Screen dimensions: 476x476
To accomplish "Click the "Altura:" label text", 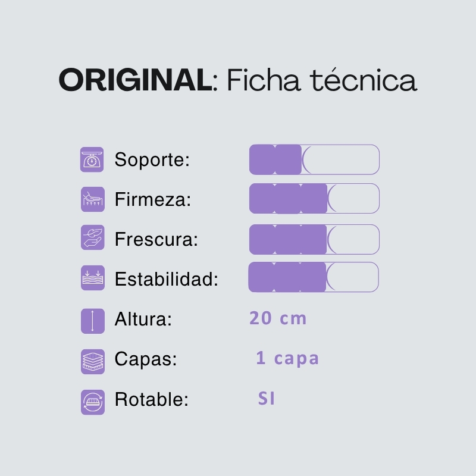I will (x=143, y=320).
